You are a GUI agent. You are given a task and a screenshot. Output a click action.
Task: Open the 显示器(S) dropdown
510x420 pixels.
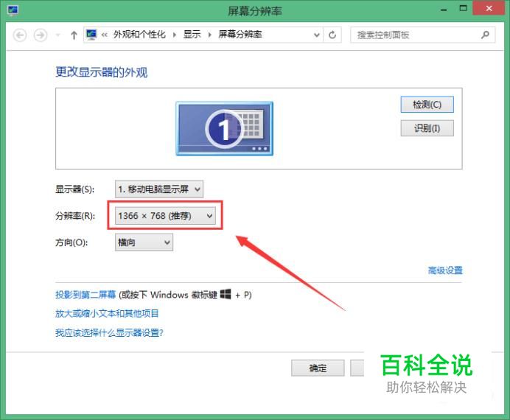click(x=159, y=189)
